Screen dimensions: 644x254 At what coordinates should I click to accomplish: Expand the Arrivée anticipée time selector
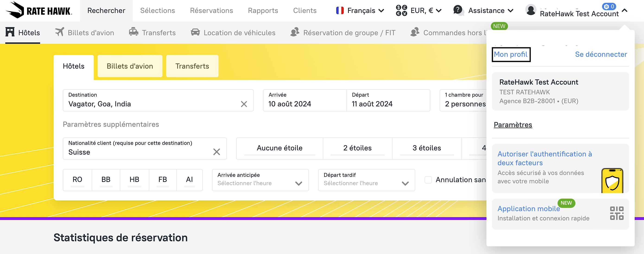(260, 180)
